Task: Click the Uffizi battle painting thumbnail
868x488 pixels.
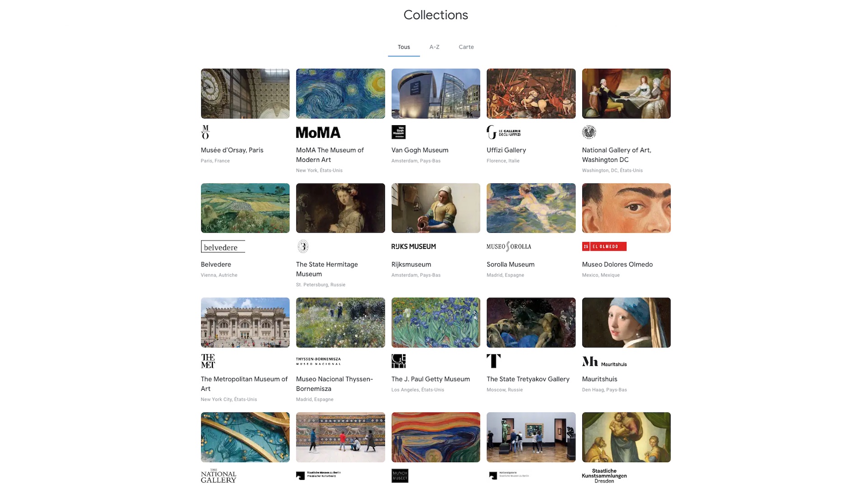Action: point(531,94)
